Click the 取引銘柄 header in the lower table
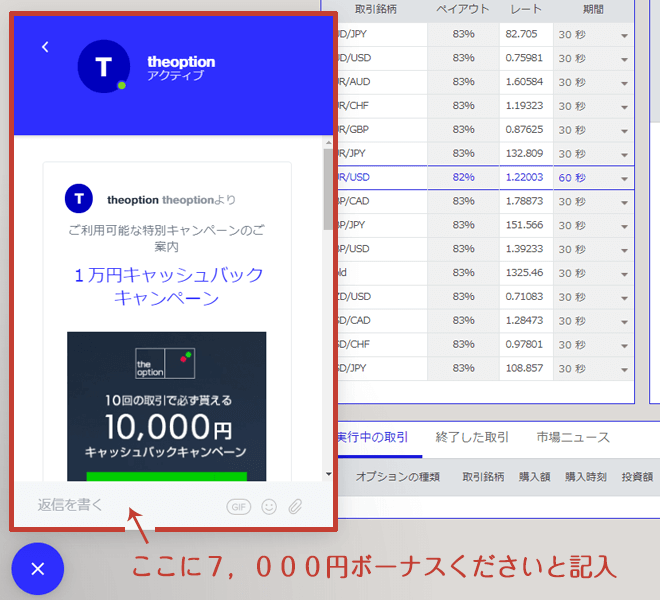Image resolution: width=660 pixels, height=600 pixels. (x=483, y=477)
